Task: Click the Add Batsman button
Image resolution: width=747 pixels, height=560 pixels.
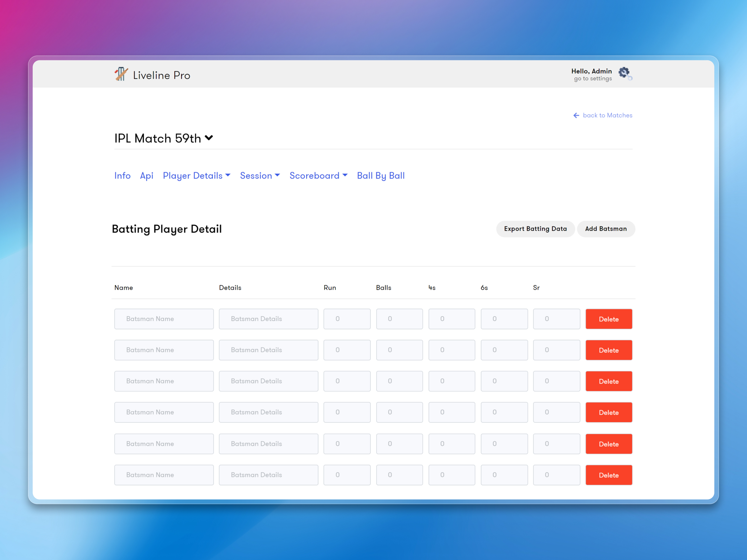Action: [606, 229]
